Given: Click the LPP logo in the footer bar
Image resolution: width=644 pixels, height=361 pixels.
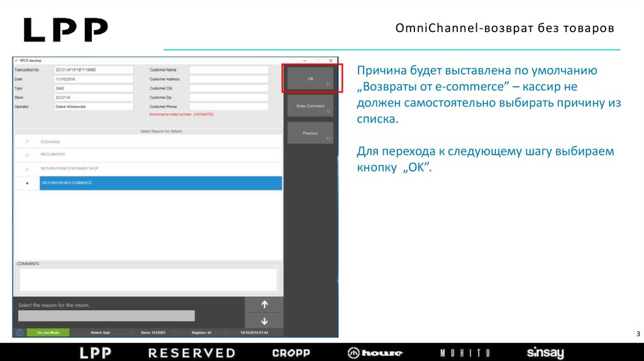Looking at the screenshot, I should (96, 353).
